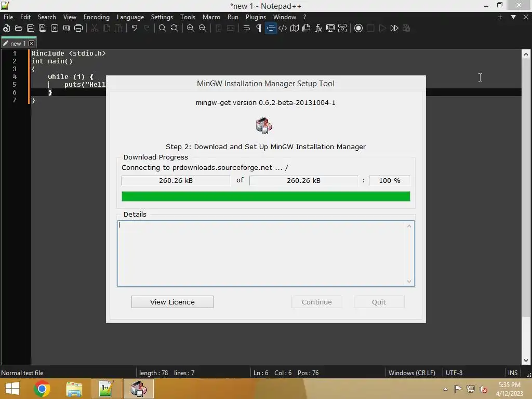The image size is (532, 399).
Task: Open the Edit menu
Action: (x=25, y=17)
